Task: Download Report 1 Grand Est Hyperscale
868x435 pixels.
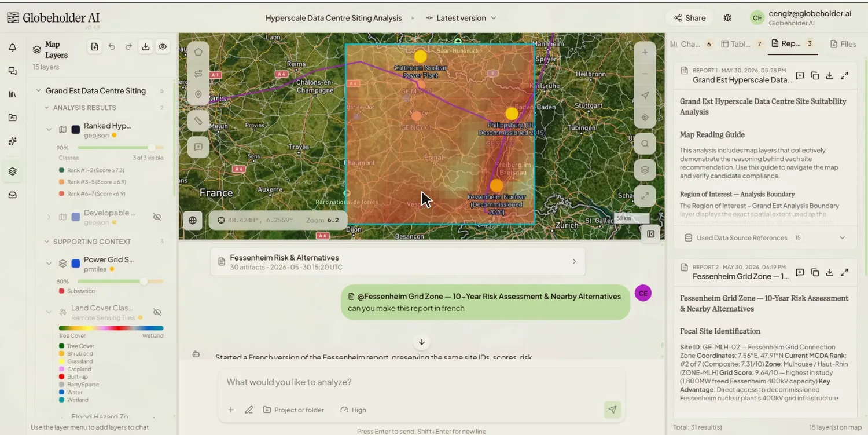Action: [x=830, y=75]
